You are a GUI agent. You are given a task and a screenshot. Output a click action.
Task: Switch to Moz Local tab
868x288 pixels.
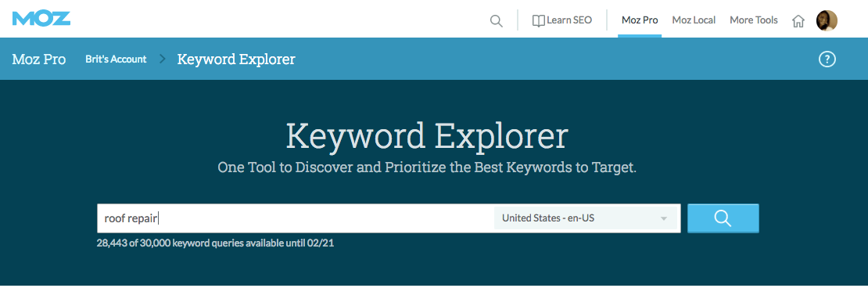[694, 20]
